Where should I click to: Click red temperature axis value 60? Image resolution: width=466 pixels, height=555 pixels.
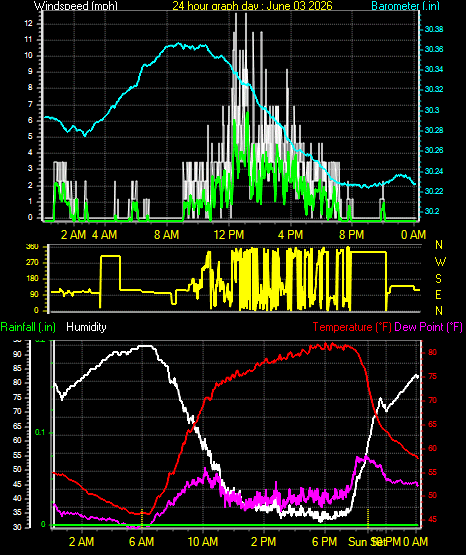coord(432,448)
